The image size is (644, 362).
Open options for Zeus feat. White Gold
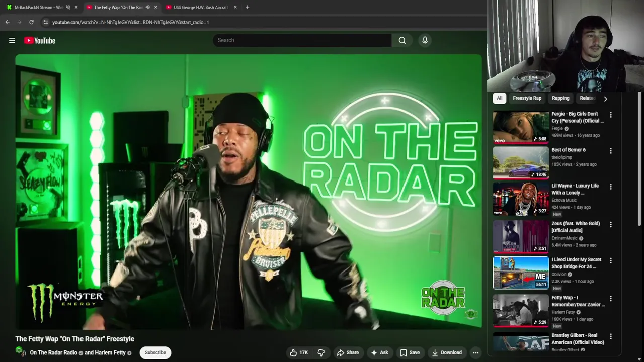coord(611,225)
